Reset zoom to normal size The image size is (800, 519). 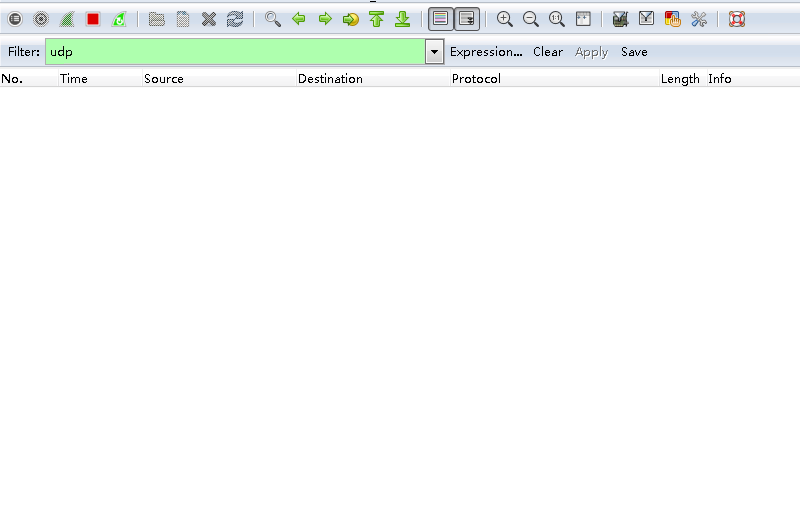(557, 19)
